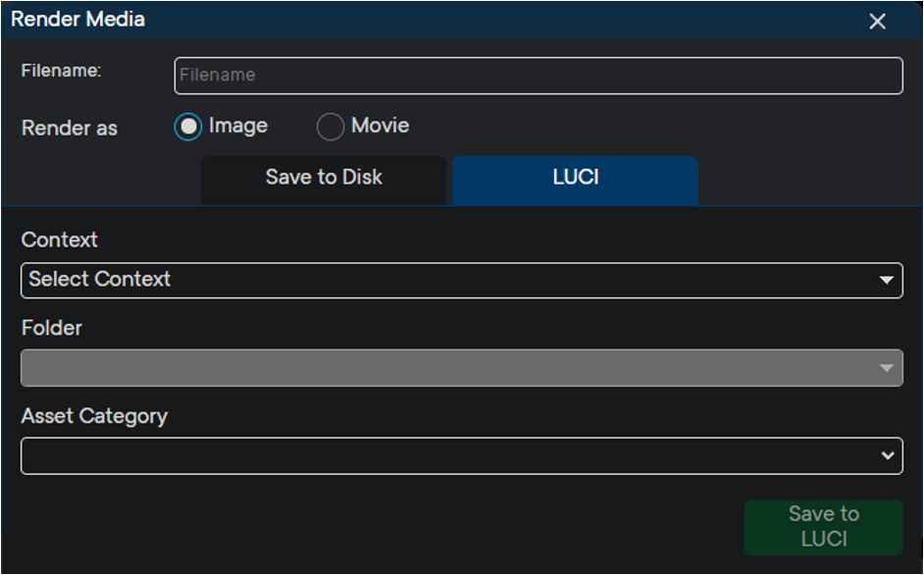This screenshot has width=924, height=575.
Task: Click the Context field label
Action: 59,239
